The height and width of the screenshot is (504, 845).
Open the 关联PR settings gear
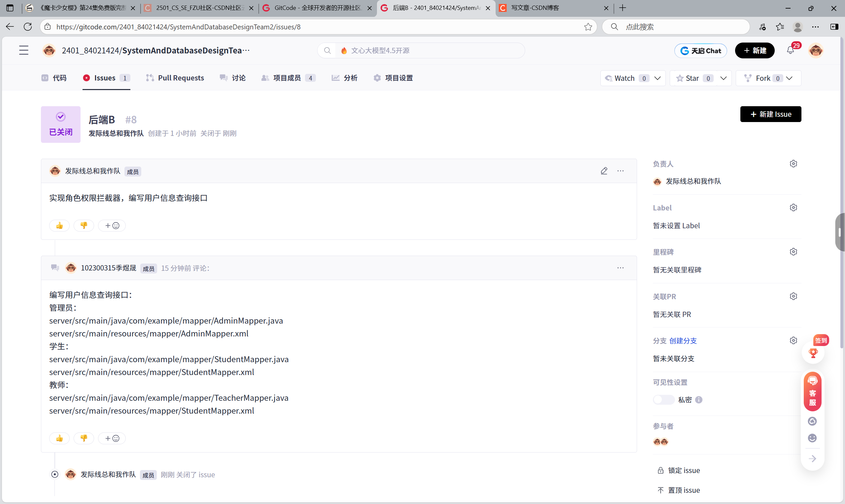[x=794, y=296]
